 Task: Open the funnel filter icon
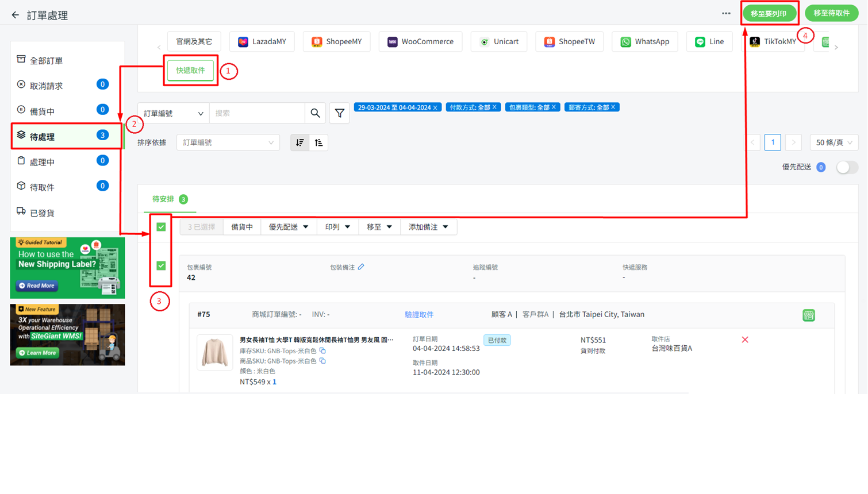pos(340,113)
